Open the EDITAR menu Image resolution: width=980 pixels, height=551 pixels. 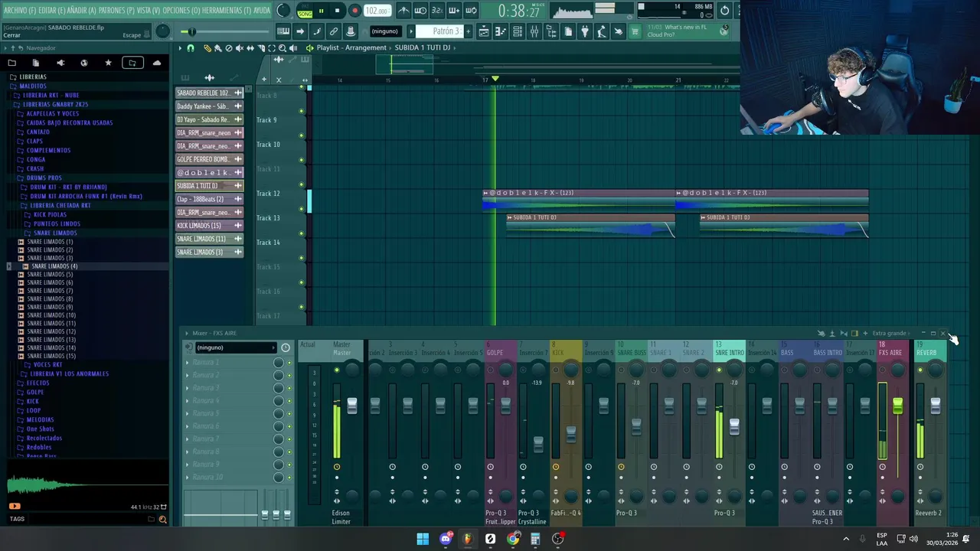(x=54, y=11)
